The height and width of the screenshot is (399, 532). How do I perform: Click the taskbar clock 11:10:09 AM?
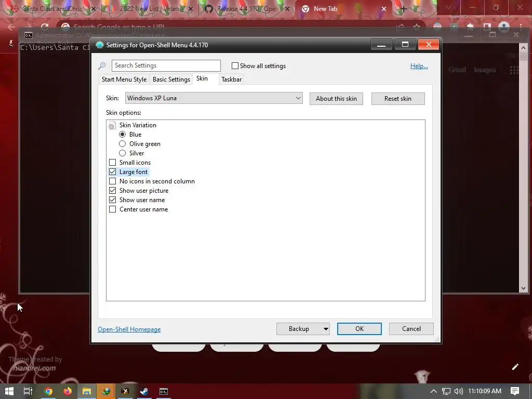pos(485,391)
